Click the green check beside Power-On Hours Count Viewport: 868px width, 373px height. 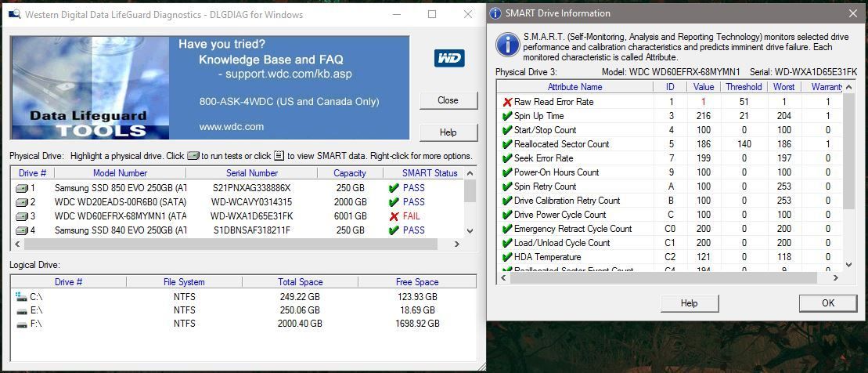(507, 172)
